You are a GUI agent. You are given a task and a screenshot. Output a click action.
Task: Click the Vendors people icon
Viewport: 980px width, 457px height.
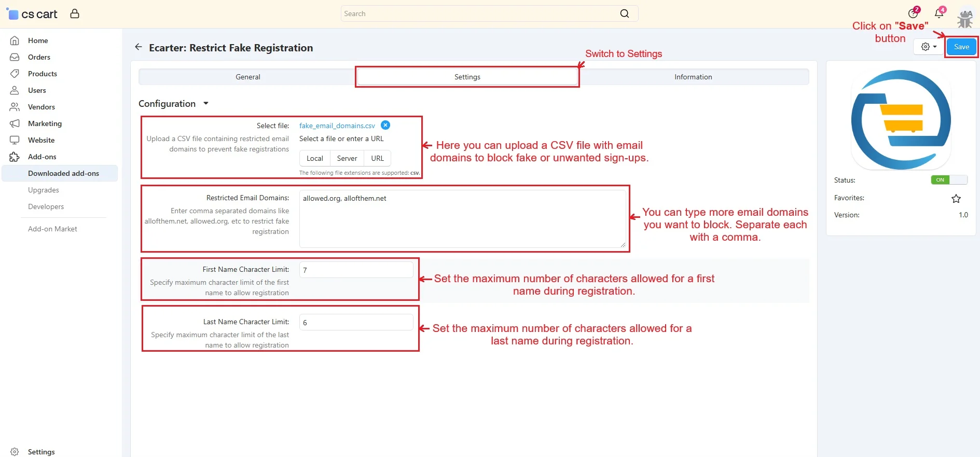click(15, 107)
